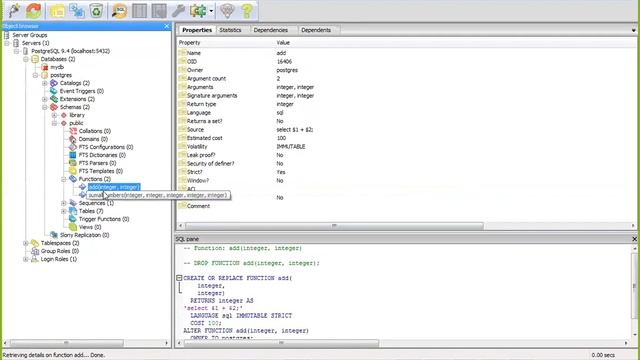Click the Source property row
This screenshot has height=360, width=640.
point(406,129)
